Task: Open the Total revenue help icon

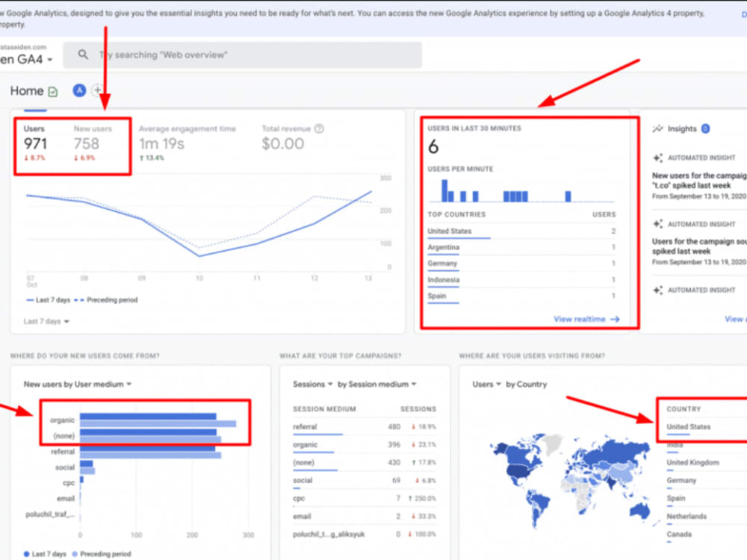Action: pos(319,128)
